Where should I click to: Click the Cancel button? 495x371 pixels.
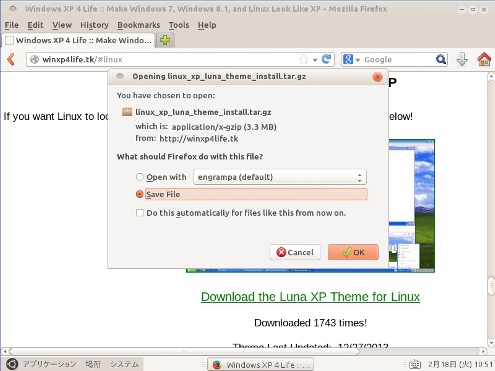pyautogui.click(x=295, y=252)
